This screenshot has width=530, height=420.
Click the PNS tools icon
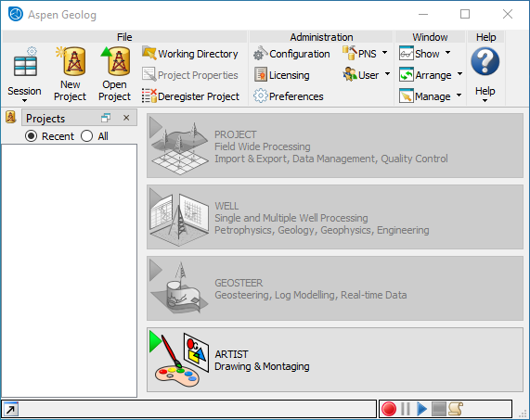tap(350, 54)
